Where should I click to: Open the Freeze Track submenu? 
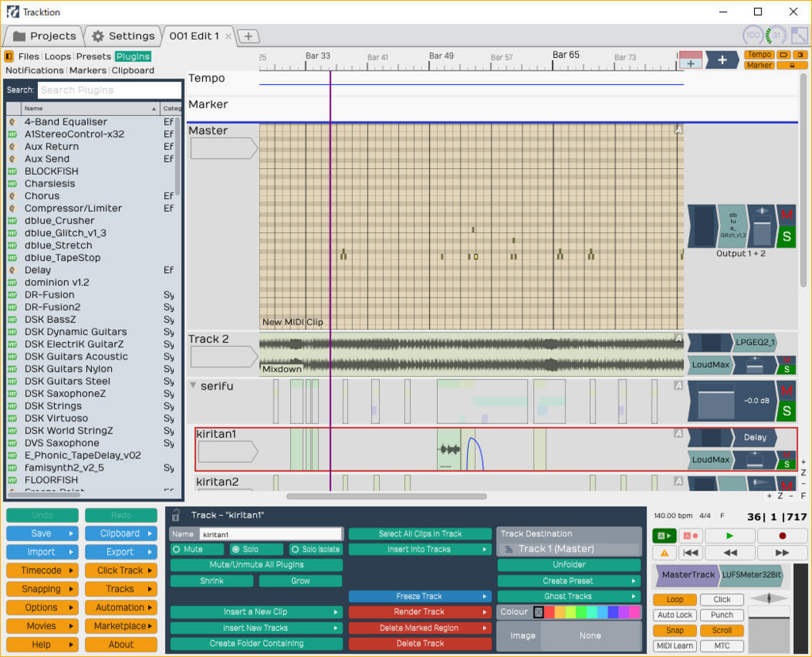pos(419,597)
